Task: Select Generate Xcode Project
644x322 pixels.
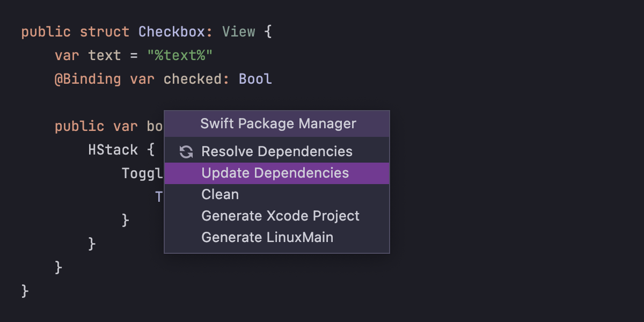Action: [x=280, y=216]
